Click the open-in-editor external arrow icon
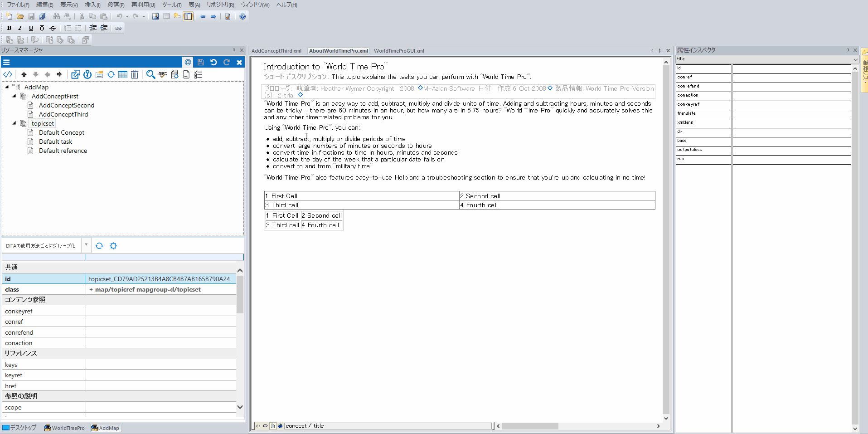The height and width of the screenshot is (434, 868). tap(75, 74)
